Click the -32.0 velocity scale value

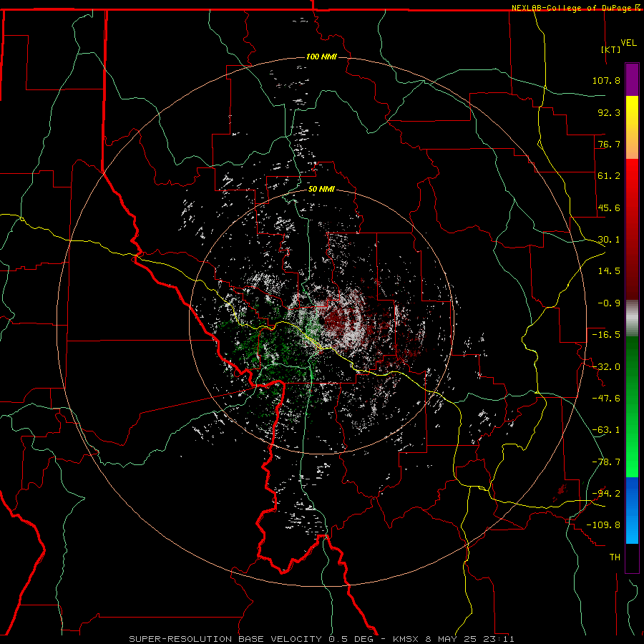coord(606,367)
